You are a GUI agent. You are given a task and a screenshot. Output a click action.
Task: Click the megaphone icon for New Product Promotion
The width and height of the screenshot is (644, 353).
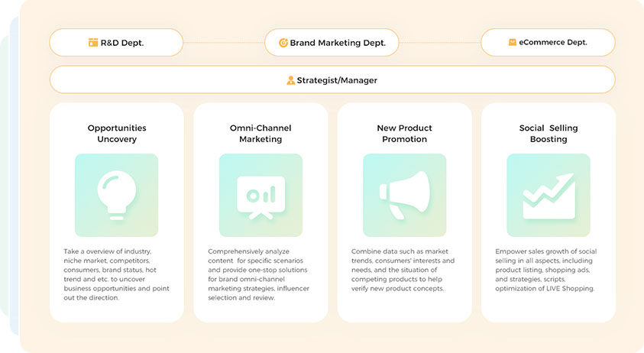(405, 195)
